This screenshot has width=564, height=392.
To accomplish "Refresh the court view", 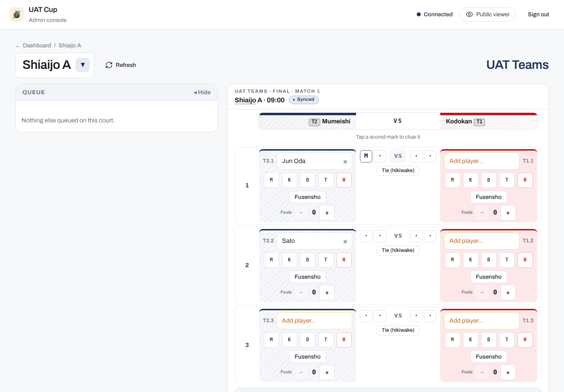I will pyautogui.click(x=120, y=65).
